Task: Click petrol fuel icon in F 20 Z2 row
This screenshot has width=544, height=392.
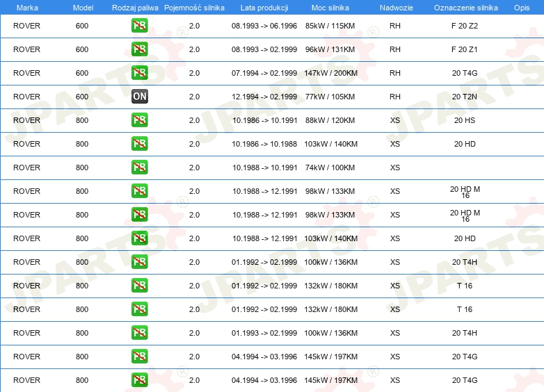Action: pos(139,26)
